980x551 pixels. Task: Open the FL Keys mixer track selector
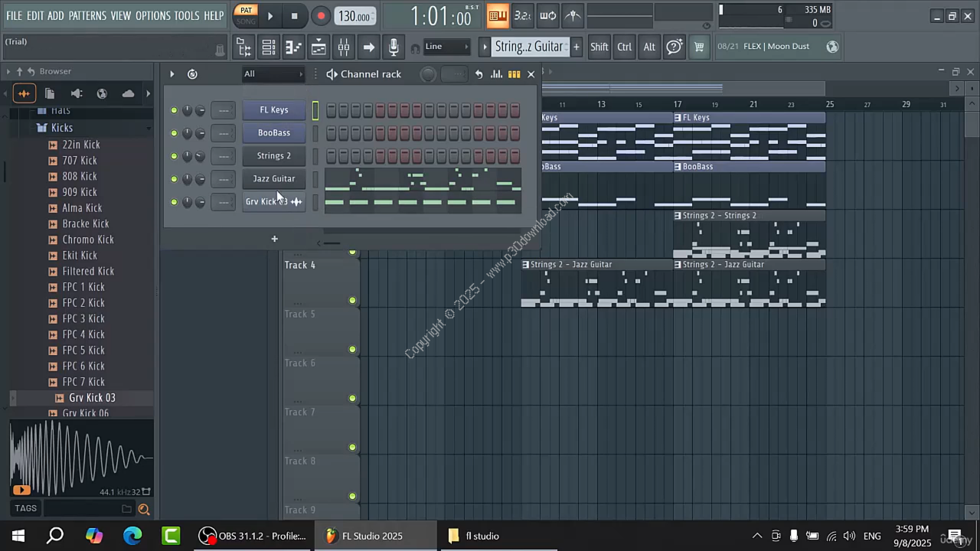[224, 110]
